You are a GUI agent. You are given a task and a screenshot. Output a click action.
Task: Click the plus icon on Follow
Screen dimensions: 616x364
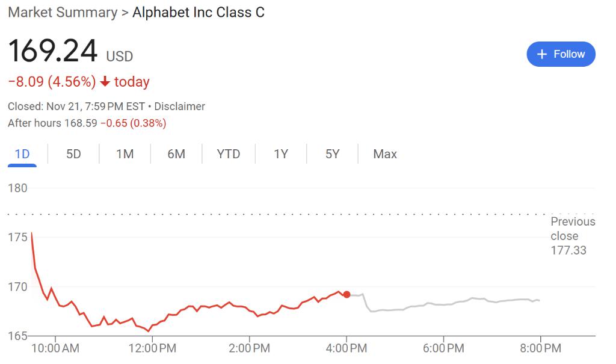pyautogui.click(x=541, y=54)
